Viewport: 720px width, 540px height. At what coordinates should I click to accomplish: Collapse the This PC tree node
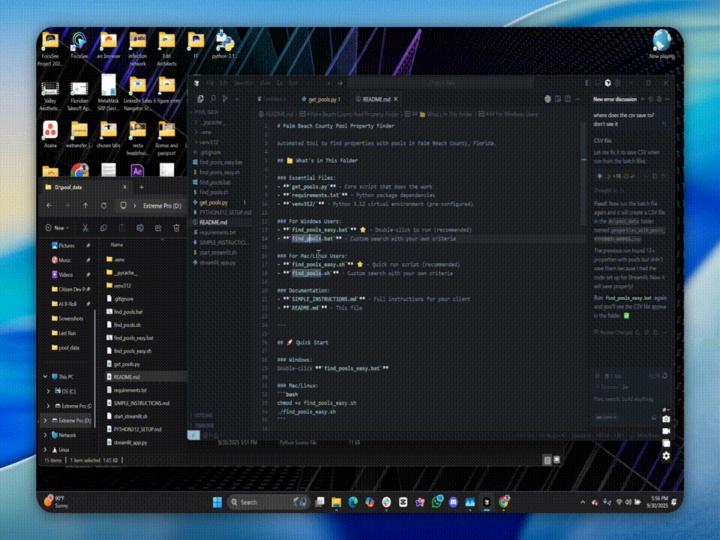coord(45,377)
